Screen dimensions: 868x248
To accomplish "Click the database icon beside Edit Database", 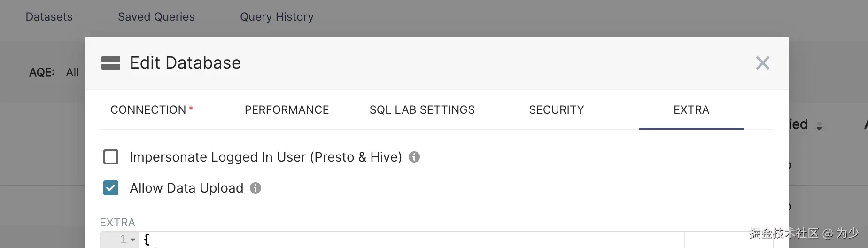I will click(x=111, y=63).
